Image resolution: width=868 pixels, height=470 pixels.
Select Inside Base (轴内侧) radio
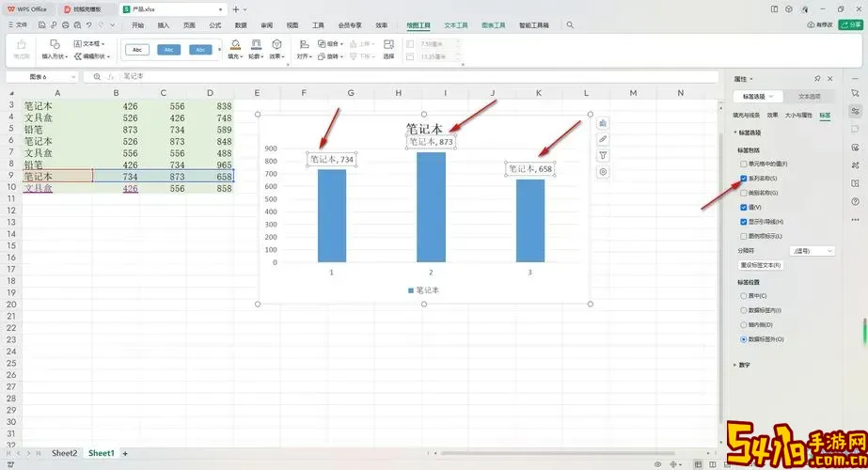744,324
